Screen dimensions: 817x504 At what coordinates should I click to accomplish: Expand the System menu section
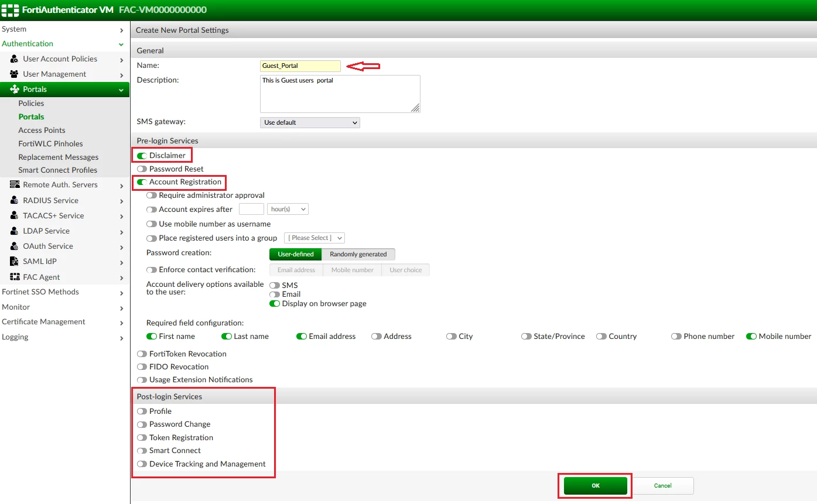tap(64, 29)
